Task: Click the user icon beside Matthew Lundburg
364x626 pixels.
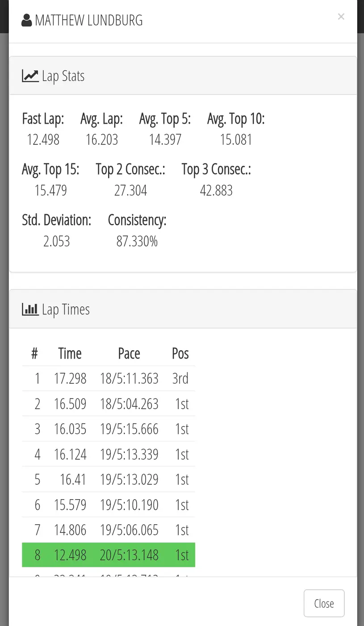Action: [x=26, y=20]
